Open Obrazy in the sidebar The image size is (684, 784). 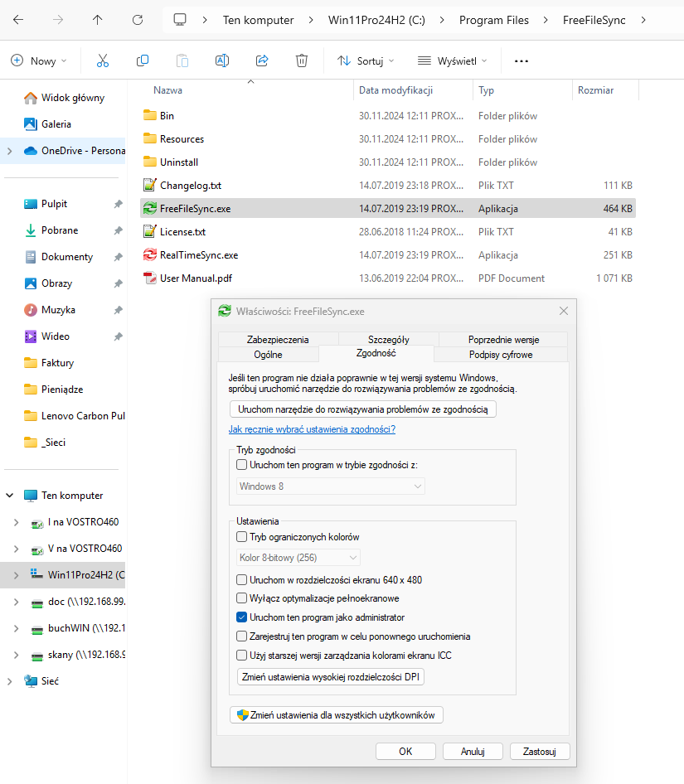tap(48, 283)
